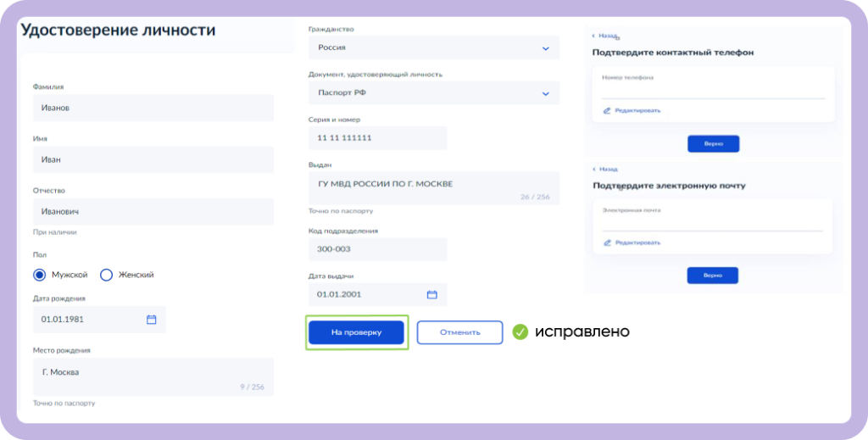Click pencil icon under email field
Screen dimensions: 868x440
[x=607, y=242]
